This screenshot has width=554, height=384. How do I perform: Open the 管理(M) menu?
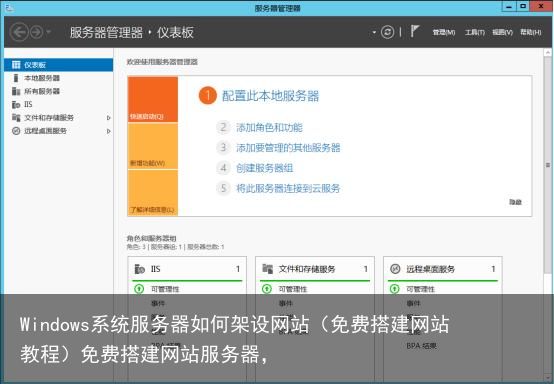[x=444, y=33]
